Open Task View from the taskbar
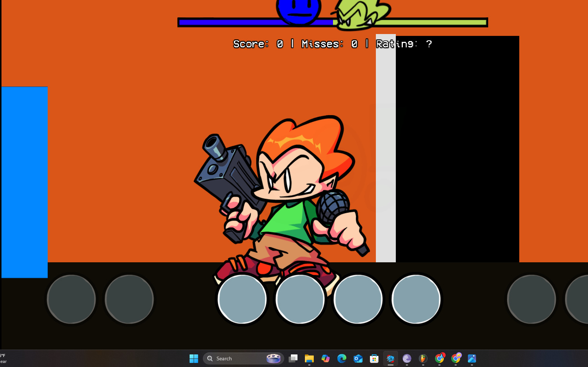The width and height of the screenshot is (588, 367). tap(293, 358)
